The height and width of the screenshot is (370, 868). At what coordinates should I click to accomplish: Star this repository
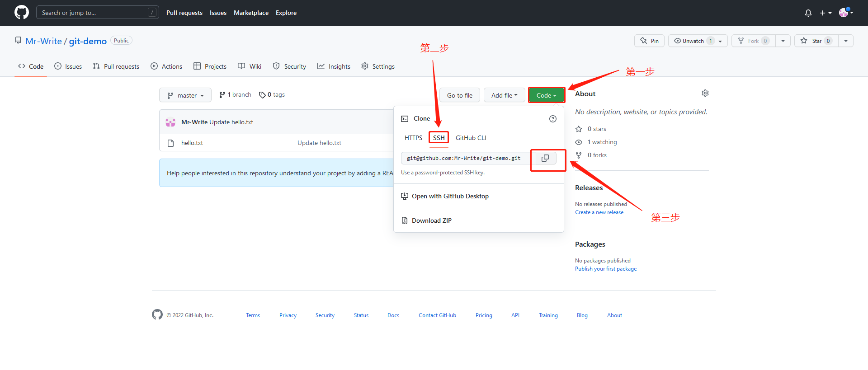(x=816, y=41)
